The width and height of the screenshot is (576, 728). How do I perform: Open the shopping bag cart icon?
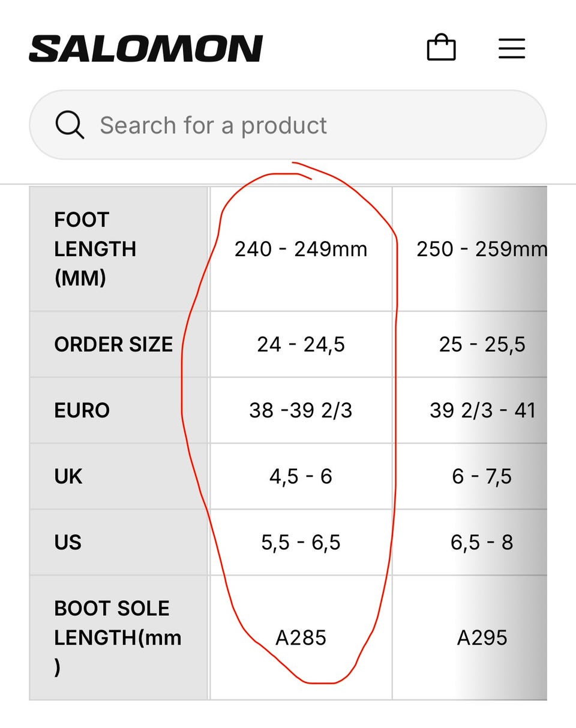[441, 48]
